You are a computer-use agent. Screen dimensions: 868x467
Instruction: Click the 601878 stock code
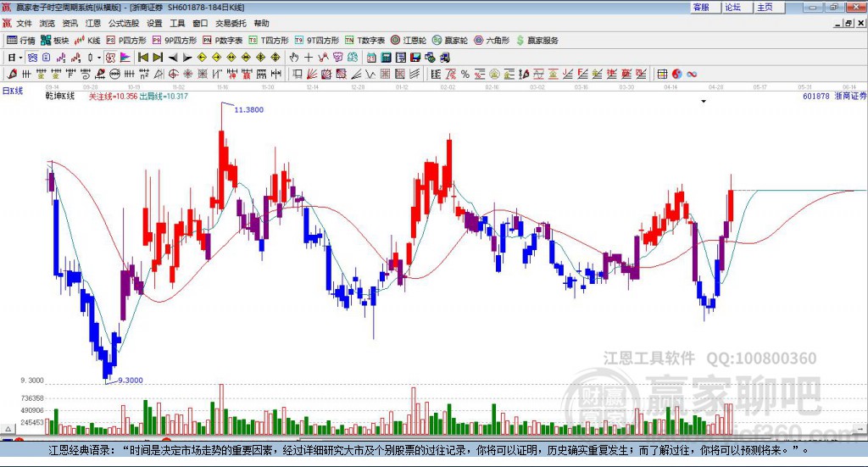click(x=816, y=97)
